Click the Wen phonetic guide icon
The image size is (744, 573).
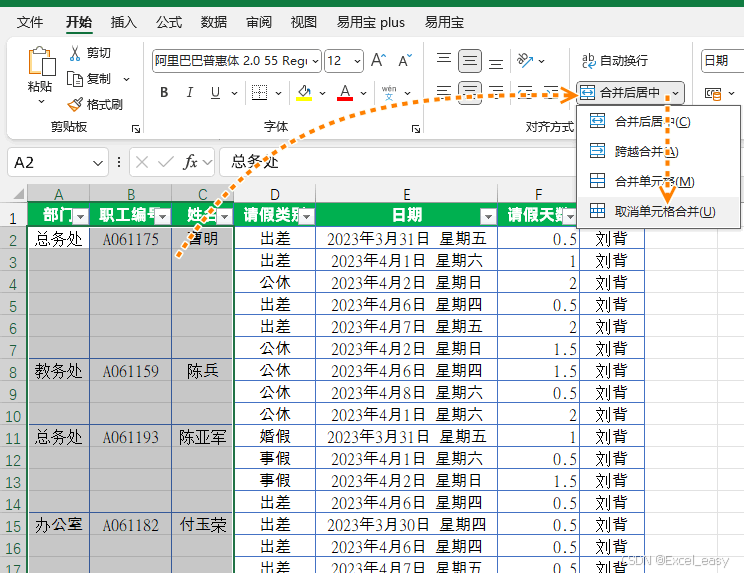pyautogui.click(x=389, y=92)
